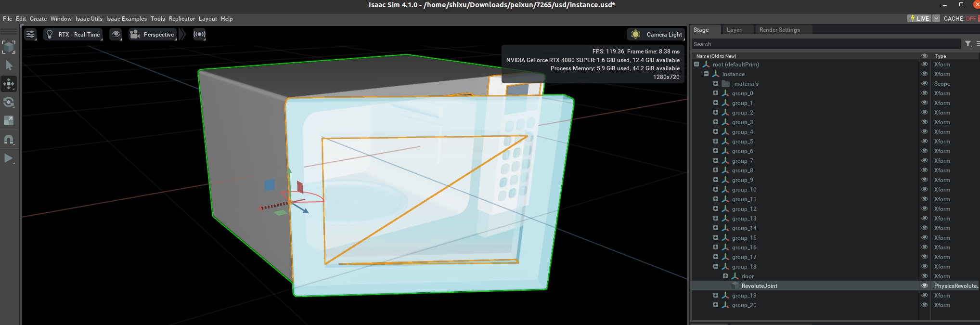Viewport: 980px width, 325px height.
Task: Collapse the instance node
Action: pyautogui.click(x=706, y=74)
